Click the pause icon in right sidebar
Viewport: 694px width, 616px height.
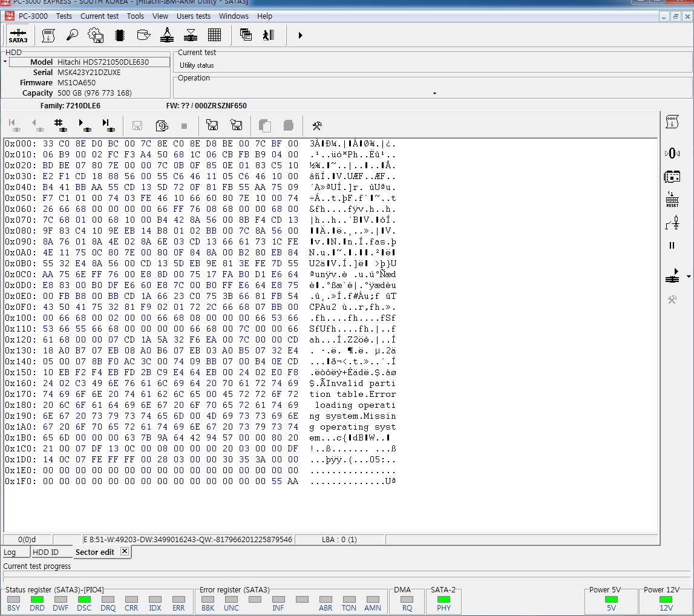click(672, 246)
